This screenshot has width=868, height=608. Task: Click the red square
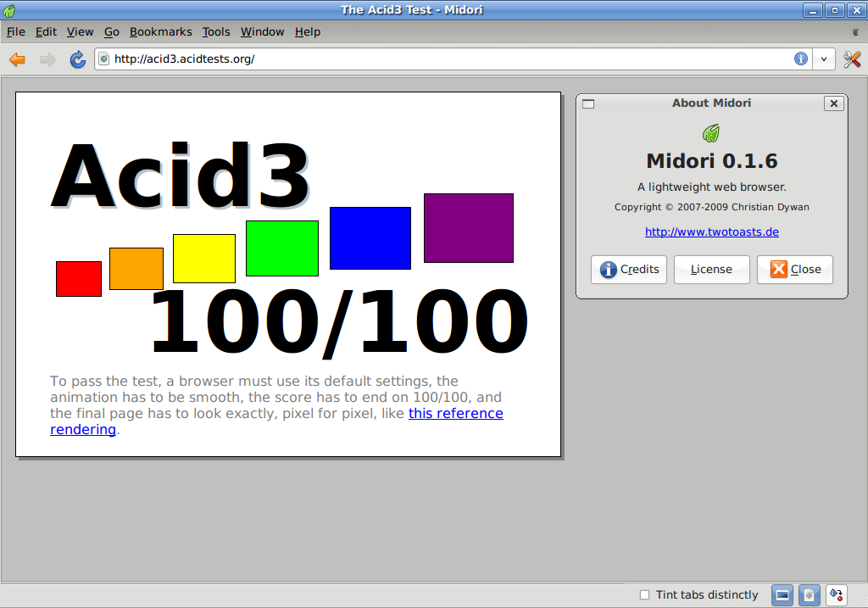coord(79,279)
